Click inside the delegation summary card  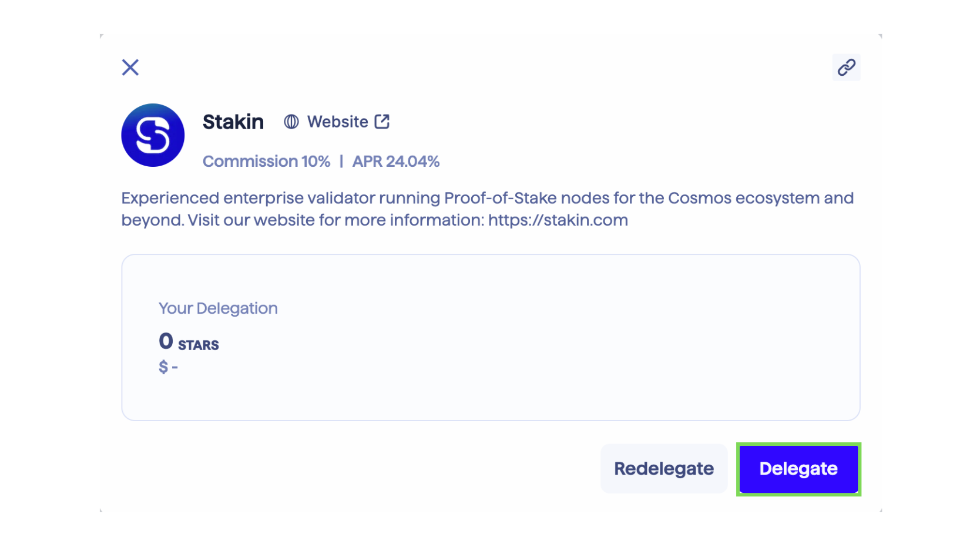491,338
